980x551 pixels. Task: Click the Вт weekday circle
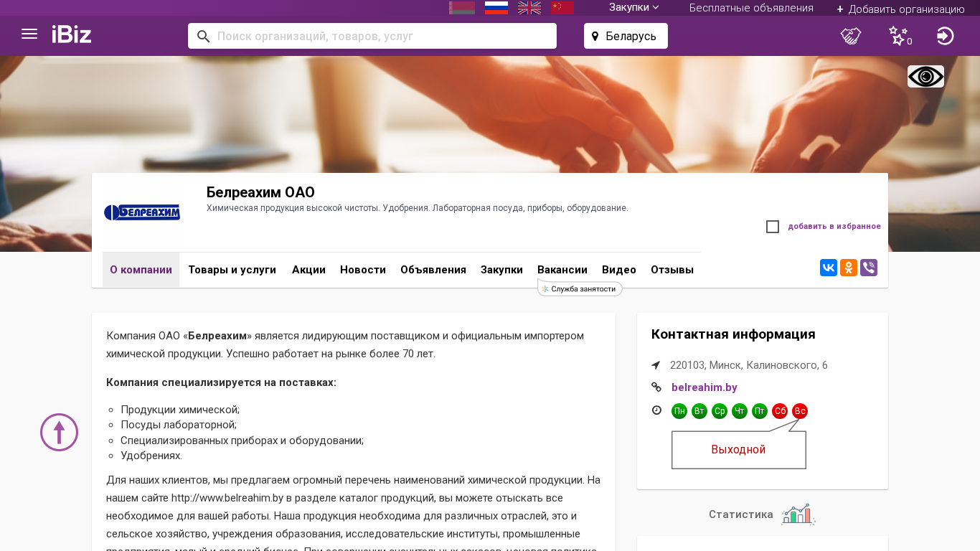(x=699, y=411)
